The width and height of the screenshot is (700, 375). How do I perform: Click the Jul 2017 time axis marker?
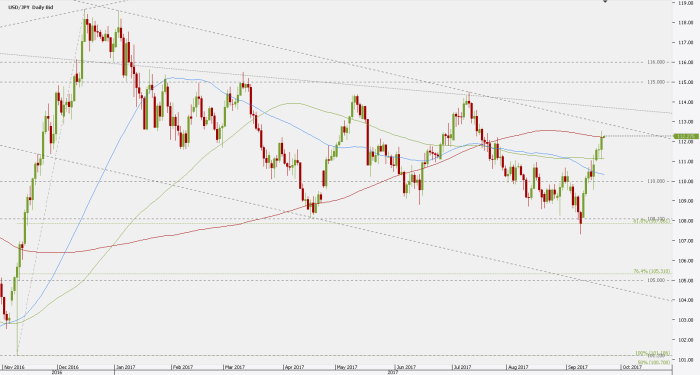[462, 367]
